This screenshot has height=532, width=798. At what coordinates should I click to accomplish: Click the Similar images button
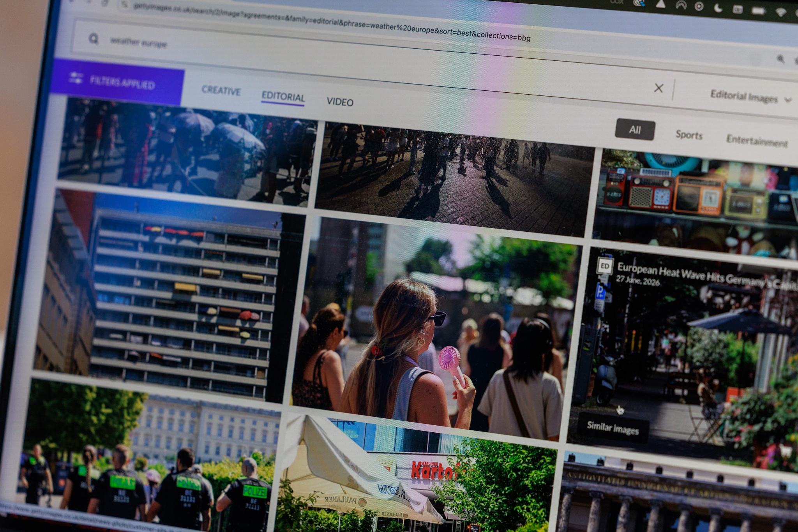(613, 428)
